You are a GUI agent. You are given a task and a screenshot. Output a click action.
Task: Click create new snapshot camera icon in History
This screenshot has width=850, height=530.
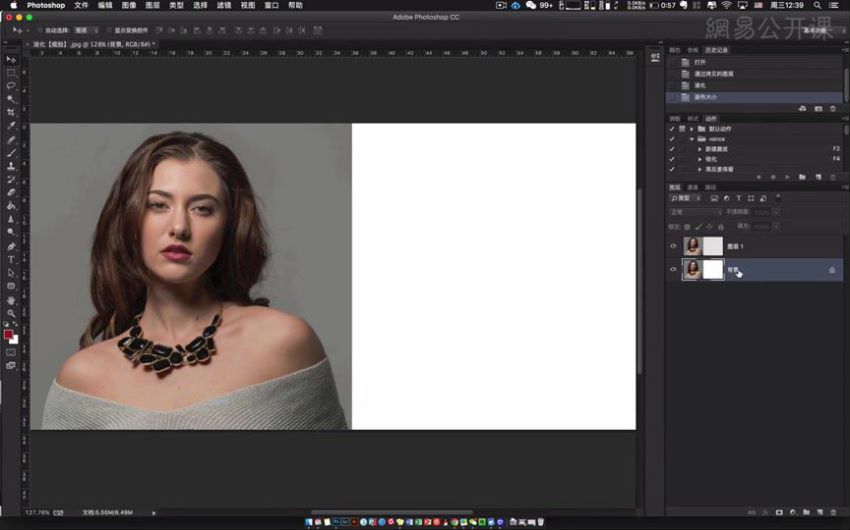pyautogui.click(x=818, y=108)
